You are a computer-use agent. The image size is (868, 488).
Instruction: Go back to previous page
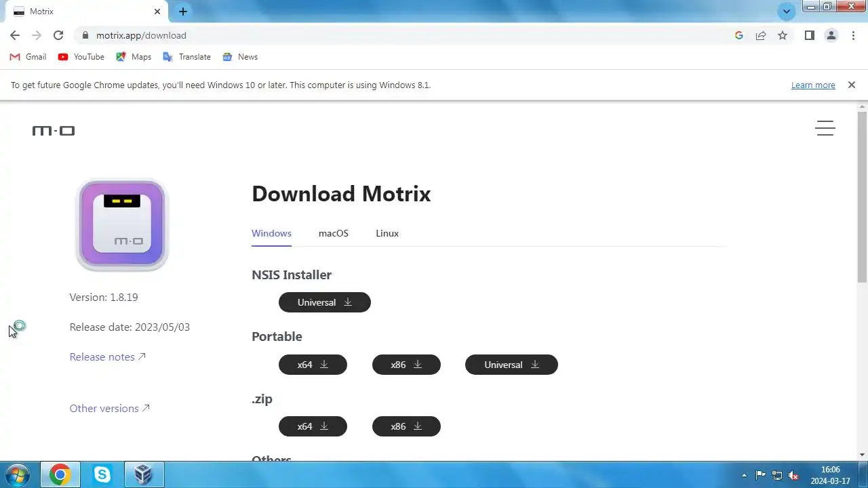[15, 35]
